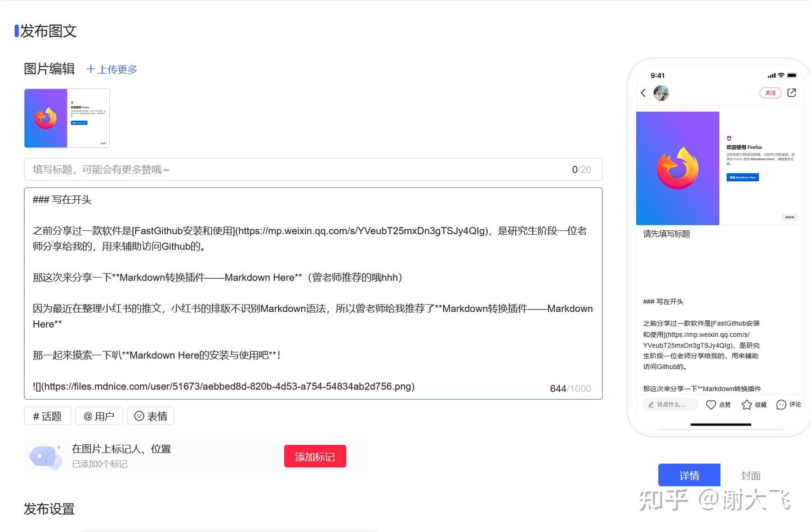
Task: Click the back arrow in phone preview
Action: (644, 93)
